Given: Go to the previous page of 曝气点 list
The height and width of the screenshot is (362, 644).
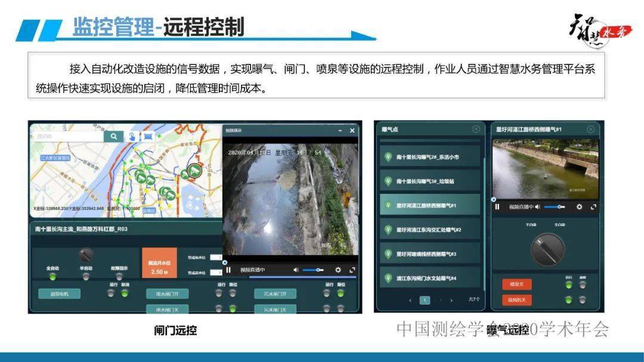Looking at the screenshot, I should pos(410,301).
